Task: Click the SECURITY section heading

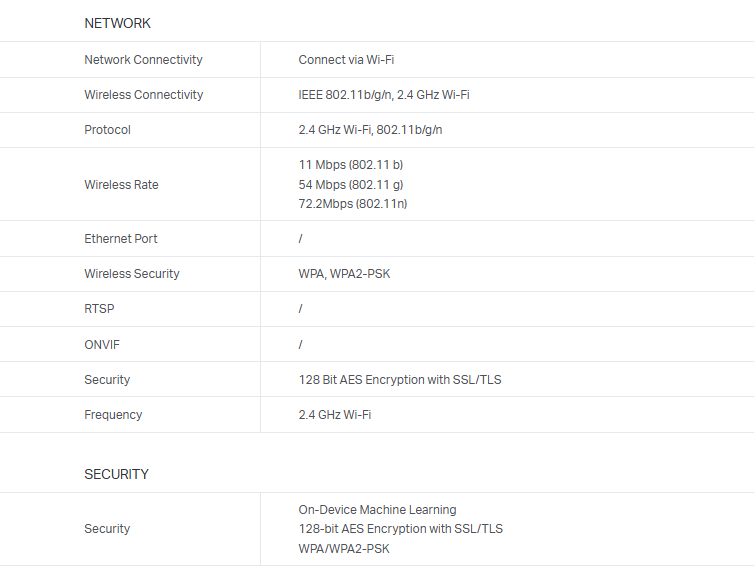Action: tap(116, 474)
